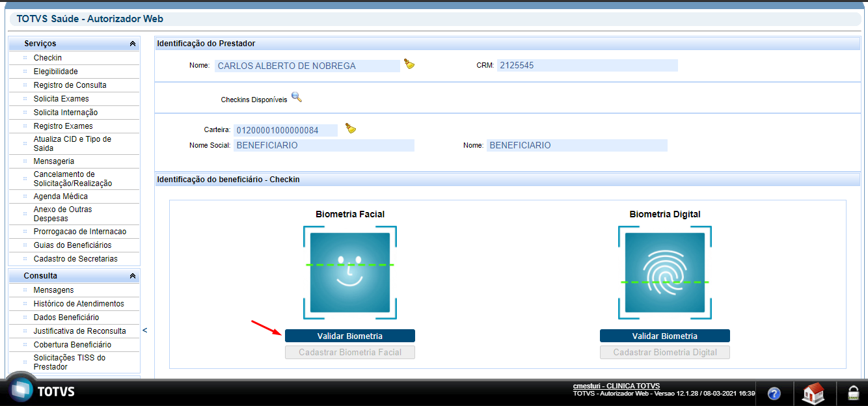Image resolution: width=868 pixels, height=406 pixels.
Task: Collapse the Consulta panel
Action: click(x=133, y=276)
